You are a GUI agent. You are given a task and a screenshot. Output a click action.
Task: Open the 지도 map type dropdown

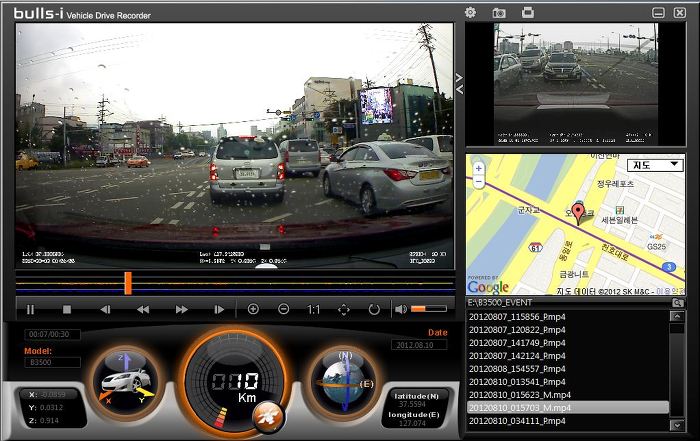[x=655, y=165]
